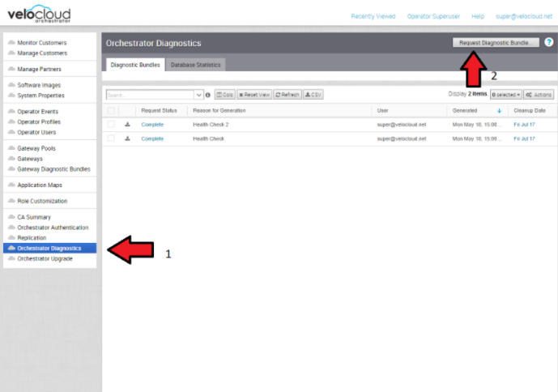Check the Health Check row checkbox
Image resolution: width=558 pixels, height=392 pixels.
pyautogui.click(x=111, y=138)
